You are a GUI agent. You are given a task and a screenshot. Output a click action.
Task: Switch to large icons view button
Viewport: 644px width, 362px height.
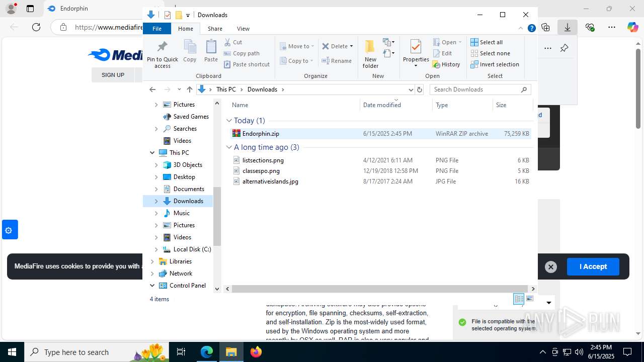(x=530, y=299)
